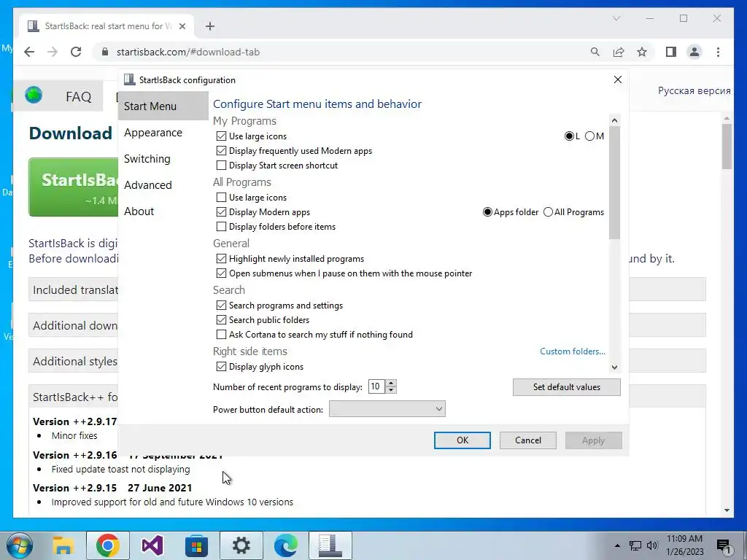Bookmark this page with star icon

[642, 52]
